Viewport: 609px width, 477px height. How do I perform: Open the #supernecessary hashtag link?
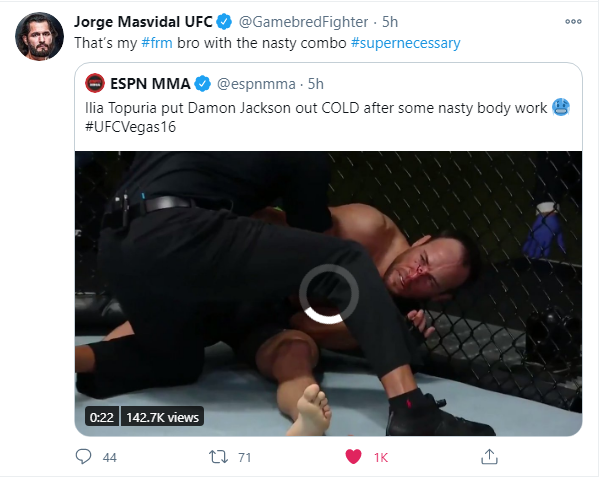coord(405,43)
